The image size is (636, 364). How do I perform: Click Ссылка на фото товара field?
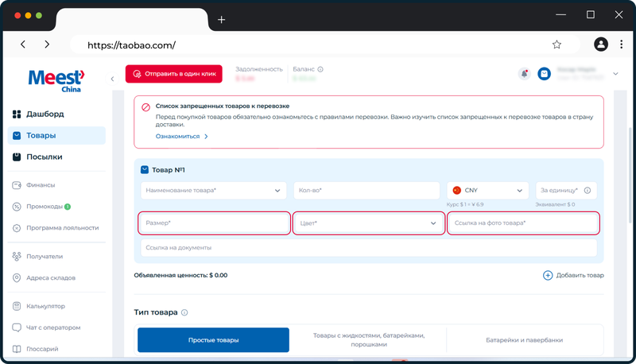coord(523,223)
